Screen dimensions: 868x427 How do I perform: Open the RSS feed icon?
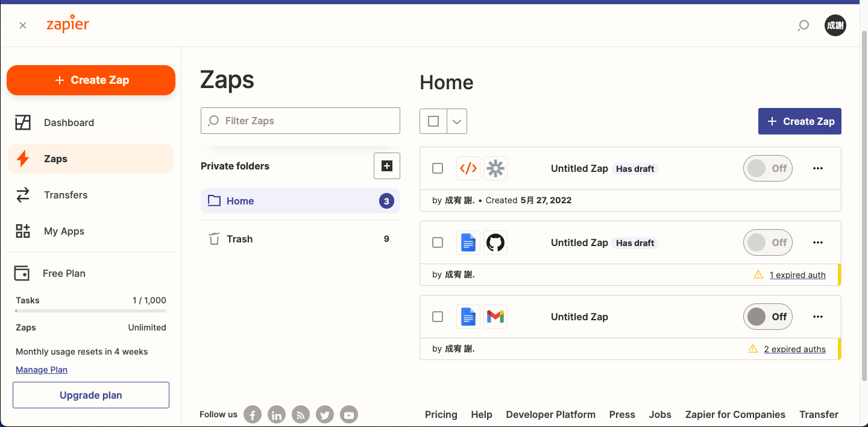coord(301,414)
